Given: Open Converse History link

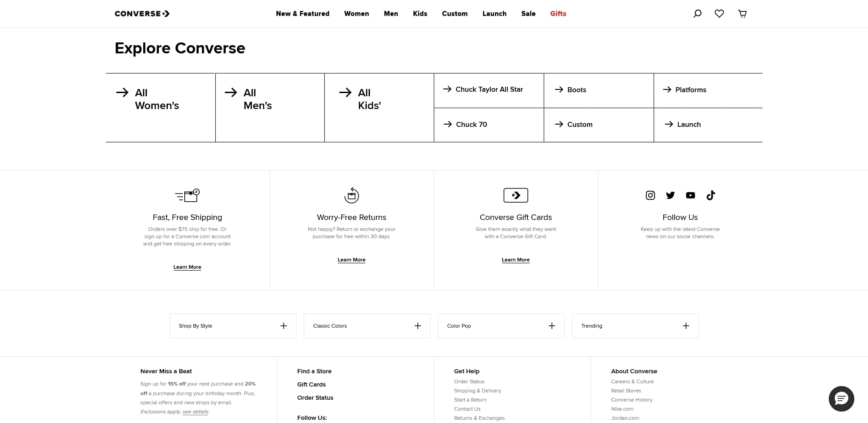Looking at the screenshot, I should click(632, 400).
